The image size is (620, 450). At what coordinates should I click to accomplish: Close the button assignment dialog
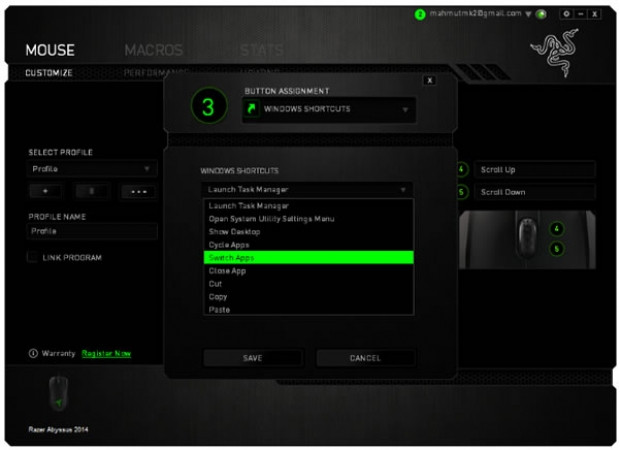[x=430, y=81]
